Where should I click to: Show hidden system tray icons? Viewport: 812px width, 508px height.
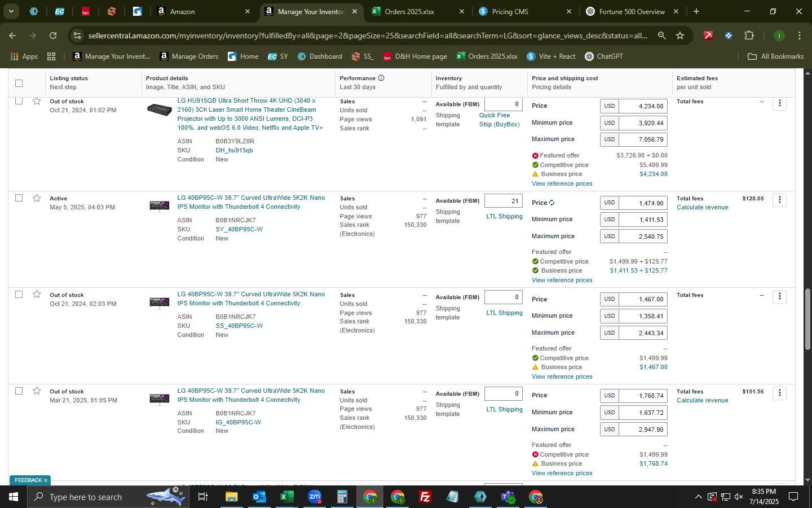coord(698,497)
